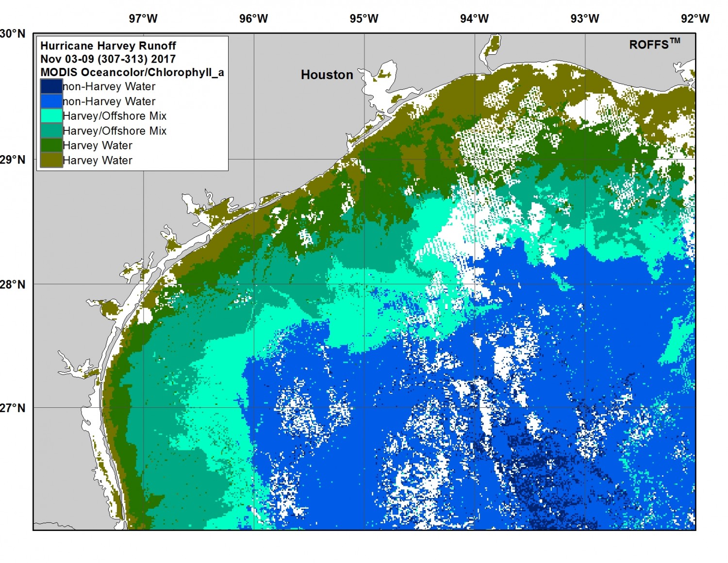Screen dimensions: 728x563
Task: Select the 94°W longitude label
Action: [x=474, y=18]
